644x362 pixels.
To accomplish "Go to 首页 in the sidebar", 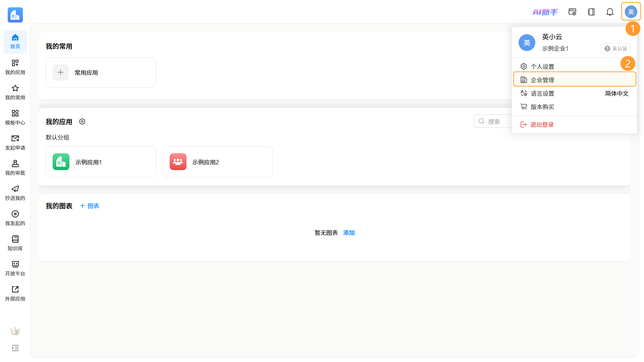I will click(15, 42).
